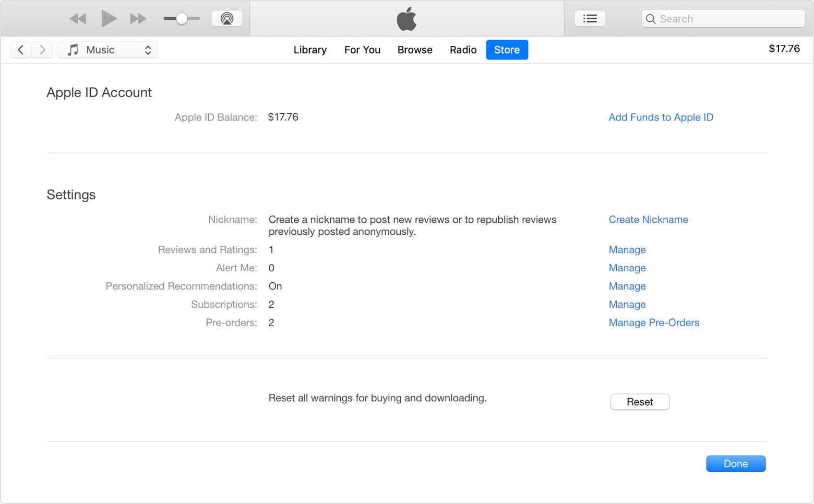814x504 pixels.
Task: Select the Store tab
Action: [507, 50]
